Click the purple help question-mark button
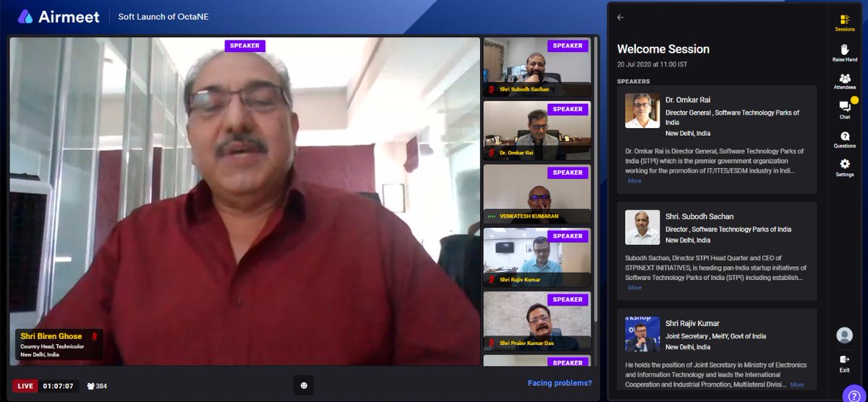This screenshot has height=402, width=868. [x=853, y=395]
